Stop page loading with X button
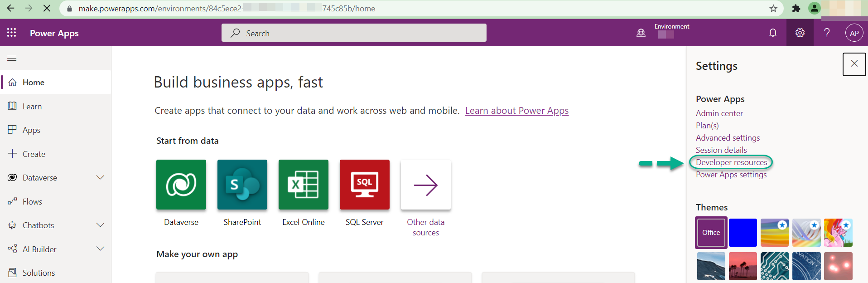This screenshot has height=283, width=868. point(47,8)
